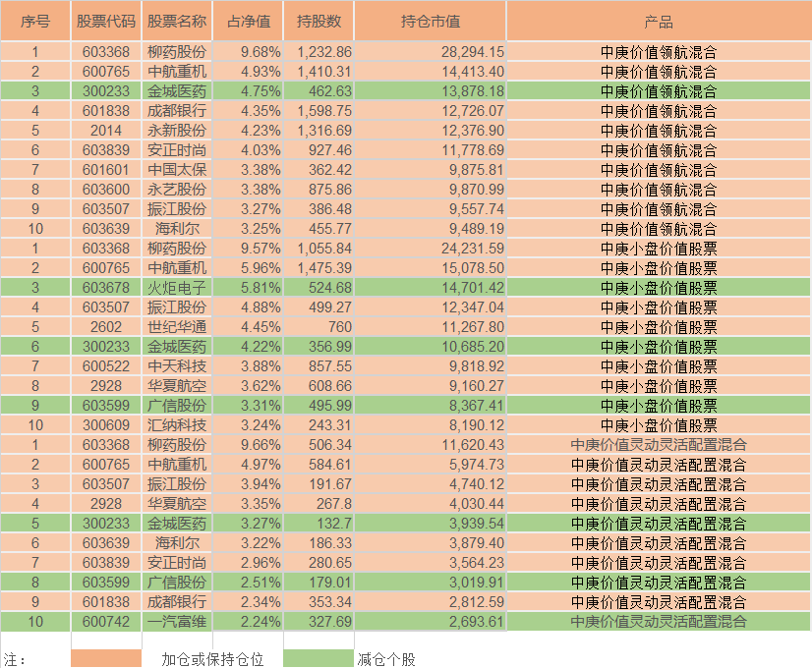Select the stock name 火炬电子

(x=177, y=288)
